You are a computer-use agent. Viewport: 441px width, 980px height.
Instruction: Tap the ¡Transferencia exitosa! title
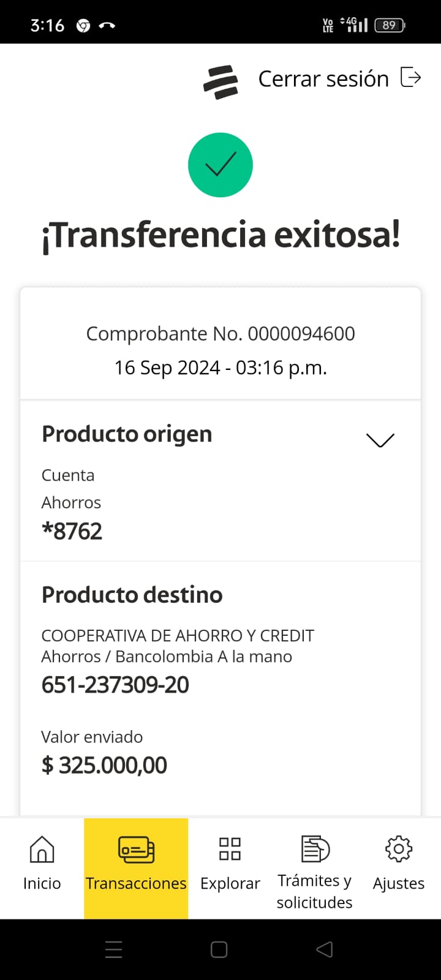point(221,235)
